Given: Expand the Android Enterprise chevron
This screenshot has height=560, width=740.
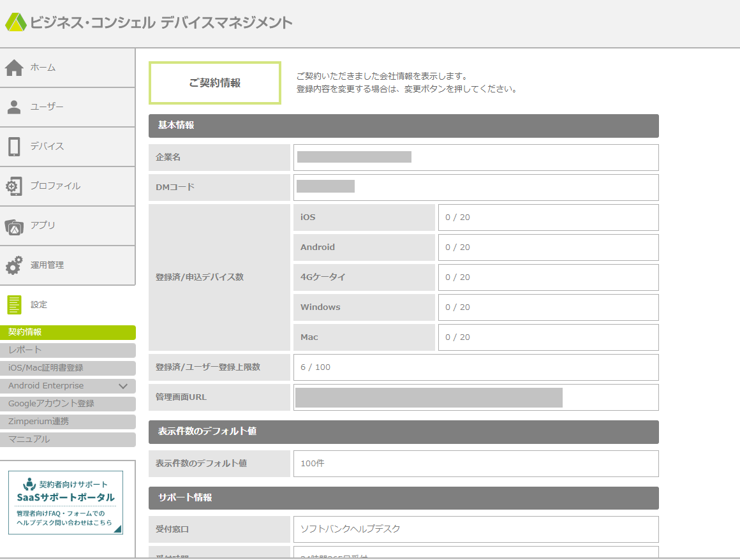Looking at the screenshot, I should [x=123, y=386].
